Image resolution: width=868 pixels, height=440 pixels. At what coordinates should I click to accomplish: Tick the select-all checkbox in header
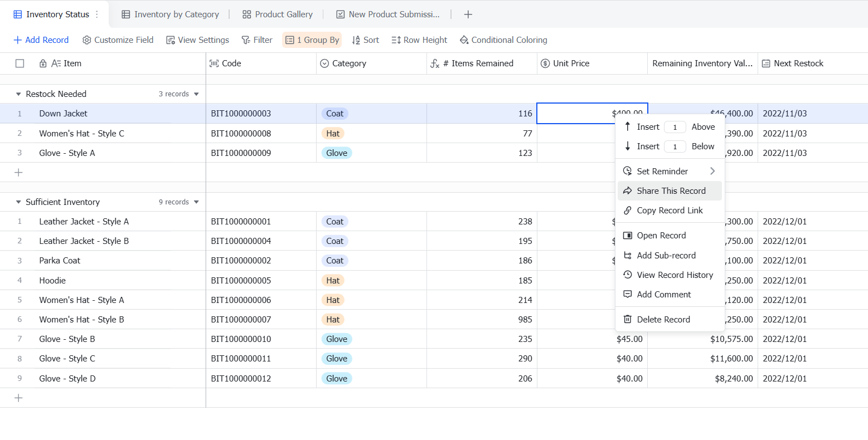click(x=20, y=63)
